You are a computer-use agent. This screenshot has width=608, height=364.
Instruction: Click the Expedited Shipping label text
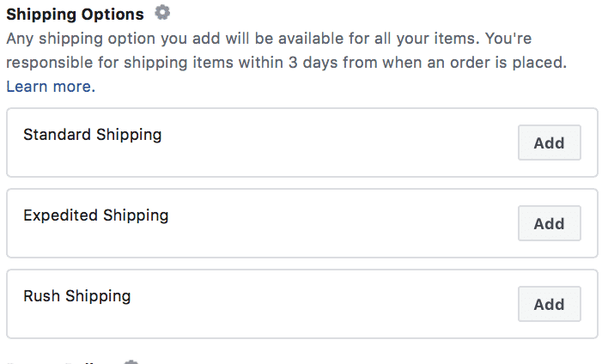(x=95, y=215)
